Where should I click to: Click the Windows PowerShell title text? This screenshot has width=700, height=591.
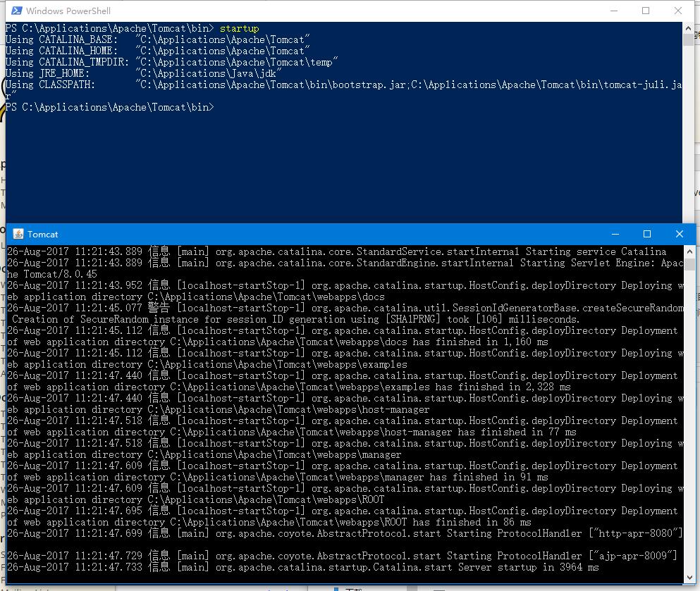coord(68,11)
